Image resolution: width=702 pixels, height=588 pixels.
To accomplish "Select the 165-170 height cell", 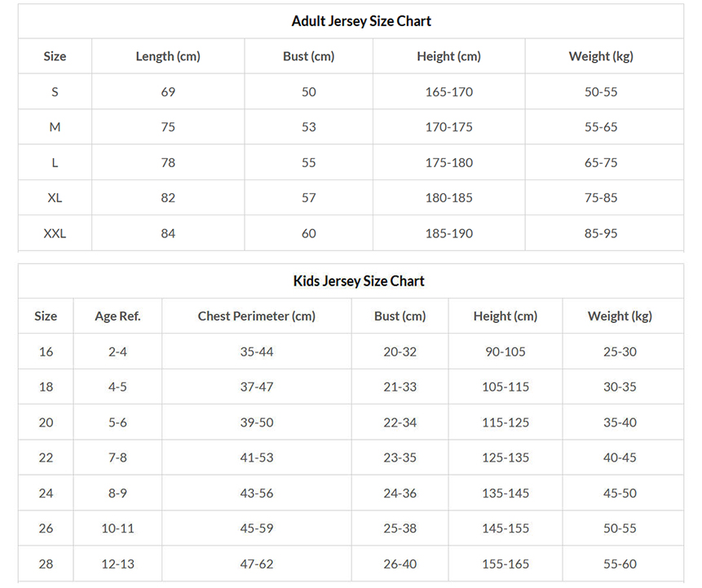I will [448, 92].
